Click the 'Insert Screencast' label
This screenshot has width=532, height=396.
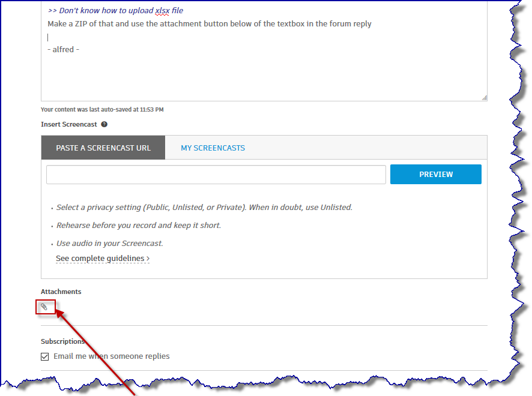[x=69, y=124]
